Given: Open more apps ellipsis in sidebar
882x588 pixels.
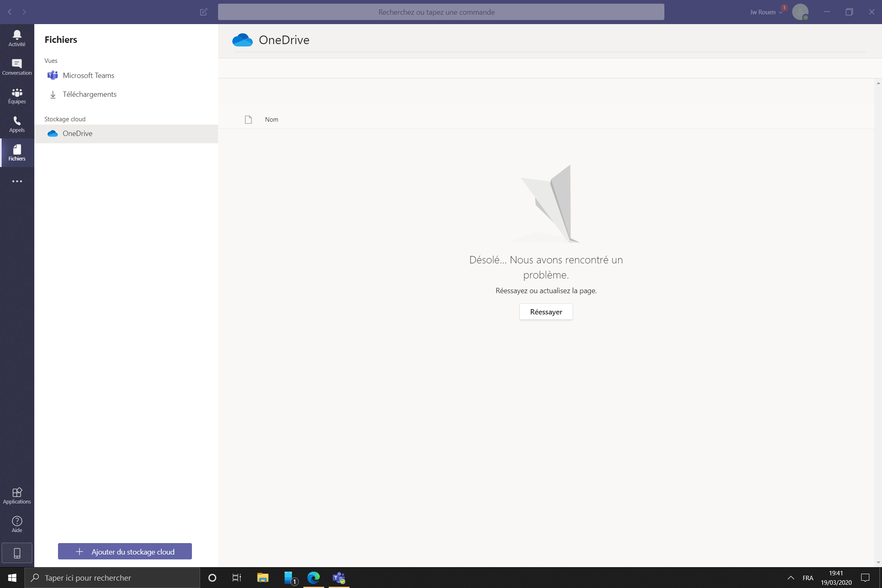Looking at the screenshot, I should click(17, 181).
